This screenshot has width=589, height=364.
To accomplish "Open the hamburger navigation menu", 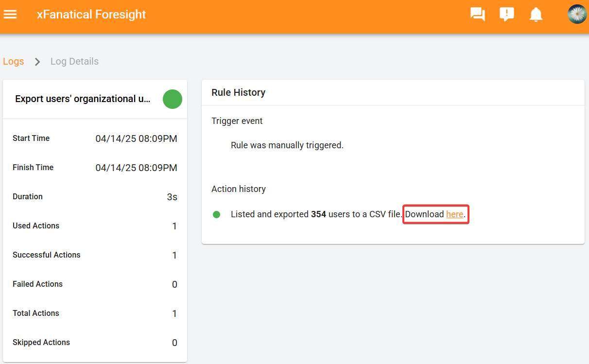I will click(x=10, y=15).
